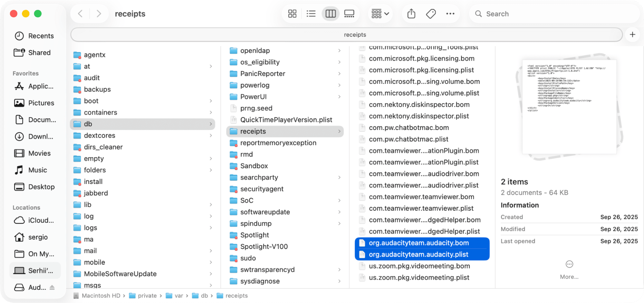Switch to list view
The height and width of the screenshot is (303, 644).
click(x=311, y=14)
